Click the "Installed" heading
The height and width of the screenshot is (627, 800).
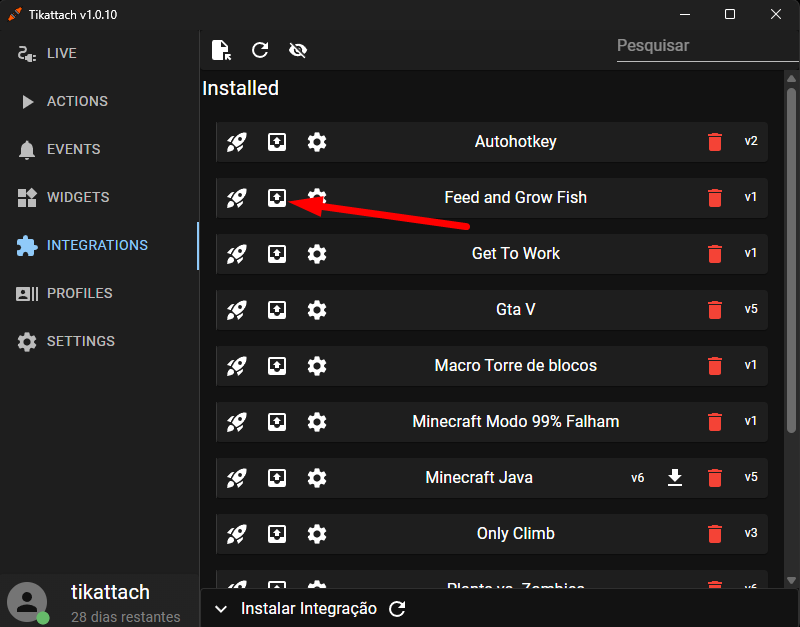tap(240, 88)
